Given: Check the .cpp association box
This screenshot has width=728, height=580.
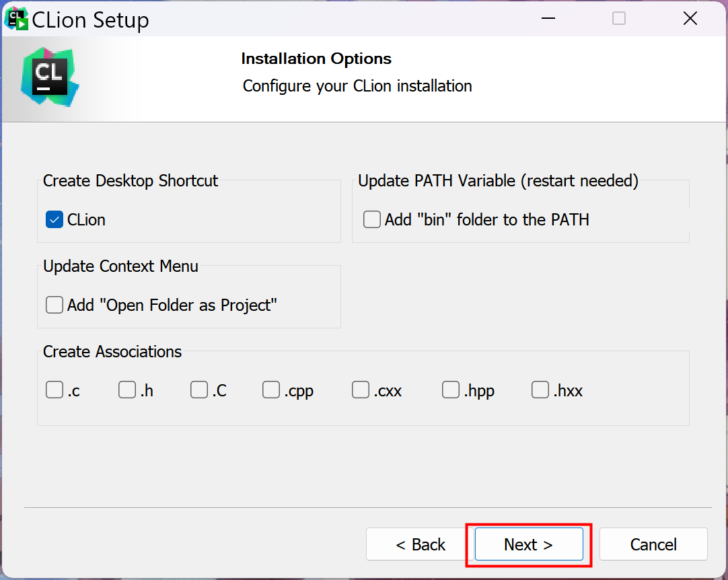Looking at the screenshot, I should click(271, 390).
